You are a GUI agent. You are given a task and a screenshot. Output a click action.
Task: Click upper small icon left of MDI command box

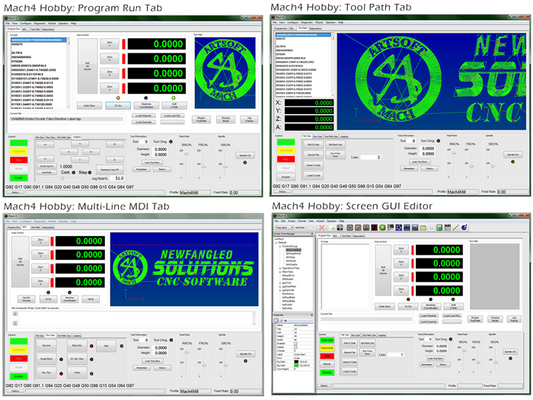[x=15, y=314]
